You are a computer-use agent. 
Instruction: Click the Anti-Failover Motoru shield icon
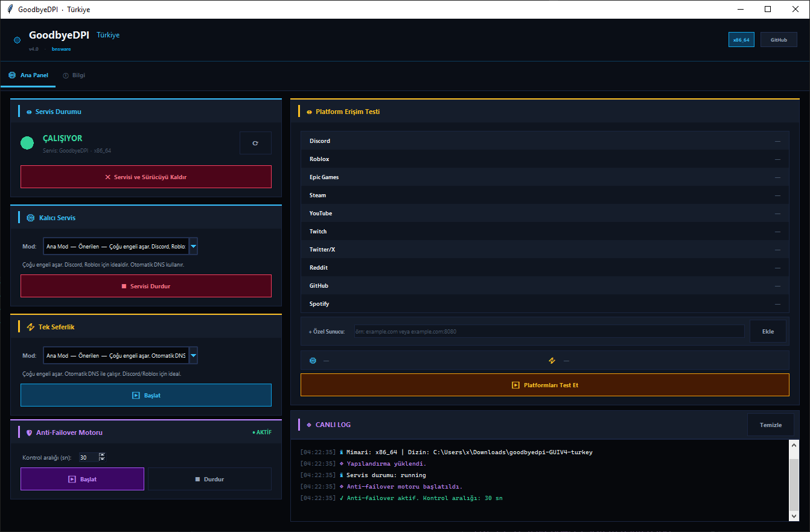point(29,432)
